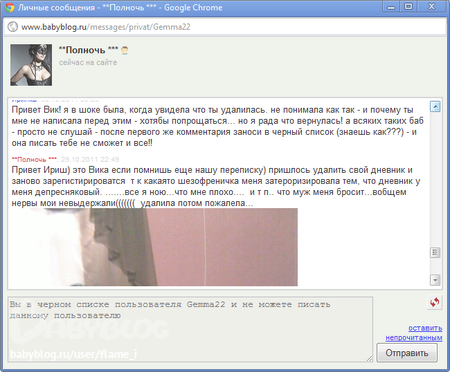The image size is (450, 372).
Task: Click the address bar URL babyblog.ru/messages
Action: [106, 27]
